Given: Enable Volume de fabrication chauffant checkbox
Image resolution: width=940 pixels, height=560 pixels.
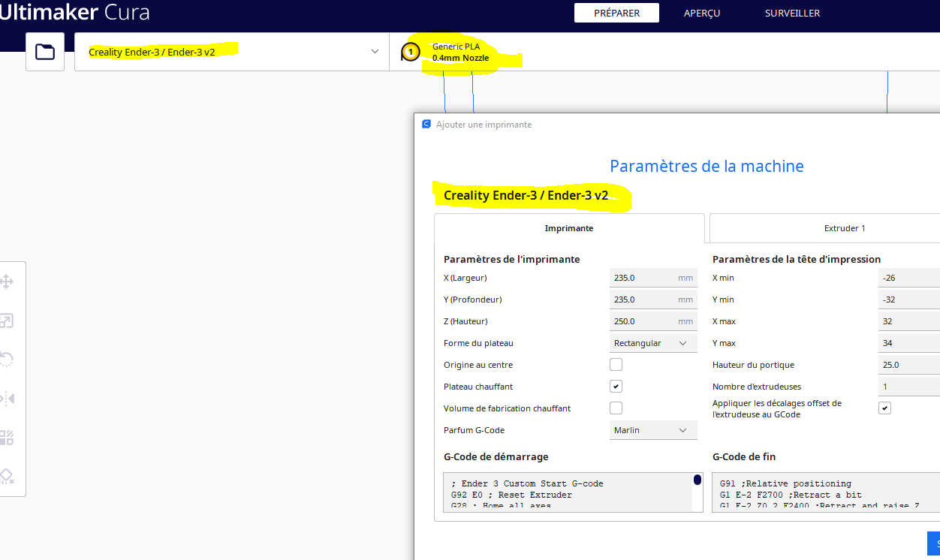Looking at the screenshot, I should (616, 408).
